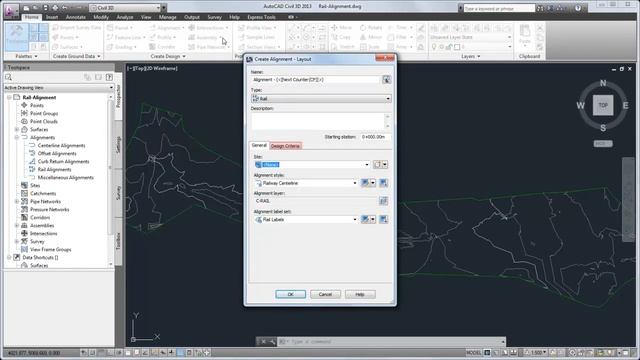The image size is (640, 360).
Task: Switch to the Insert ribbon tab
Action: 52,17
